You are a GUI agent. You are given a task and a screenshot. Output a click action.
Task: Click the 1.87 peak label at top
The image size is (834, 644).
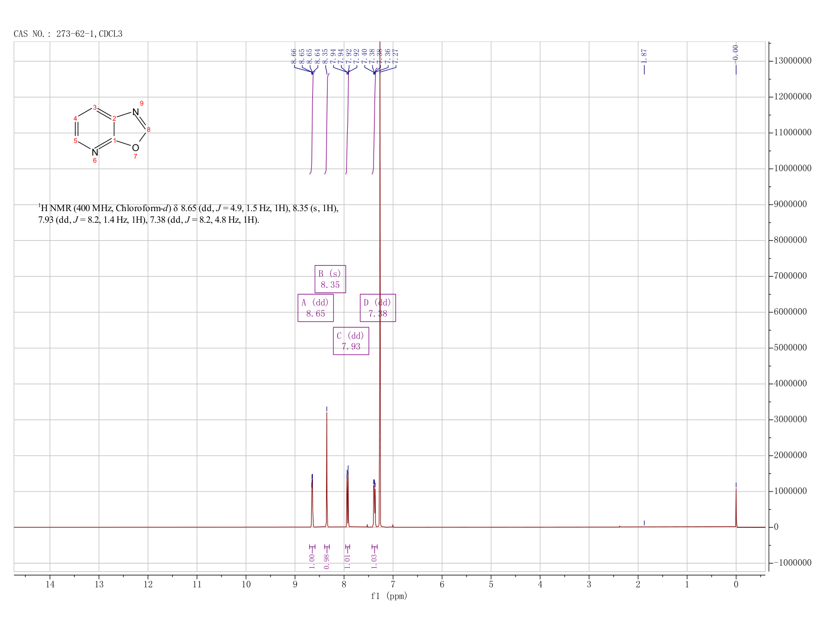(x=644, y=56)
